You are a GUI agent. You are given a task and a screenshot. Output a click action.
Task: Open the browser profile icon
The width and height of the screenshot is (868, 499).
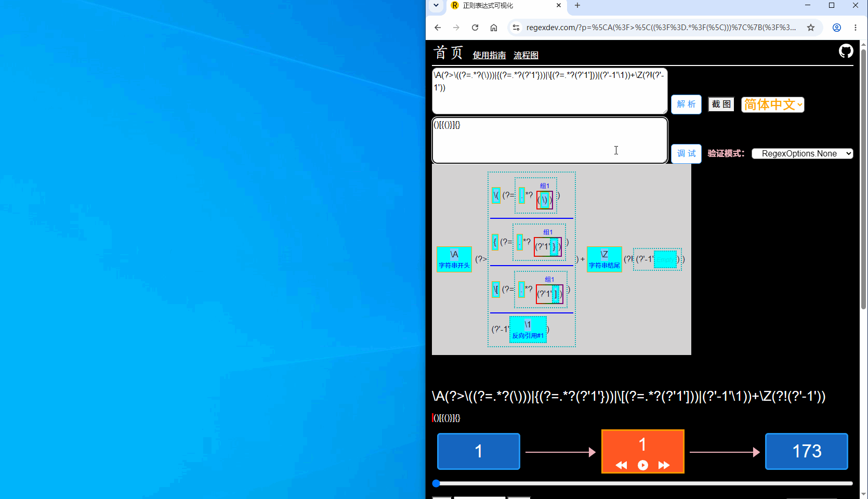[x=837, y=28]
